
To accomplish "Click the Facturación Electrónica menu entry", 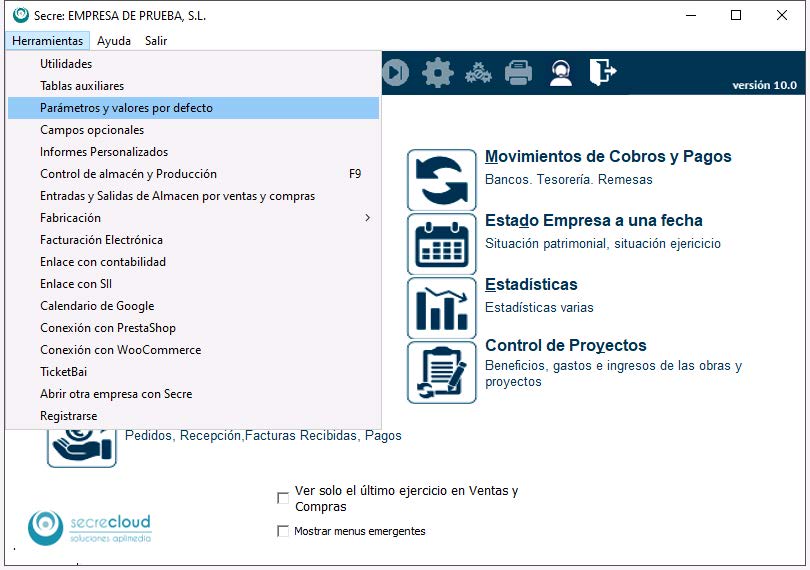I will tap(101, 240).
